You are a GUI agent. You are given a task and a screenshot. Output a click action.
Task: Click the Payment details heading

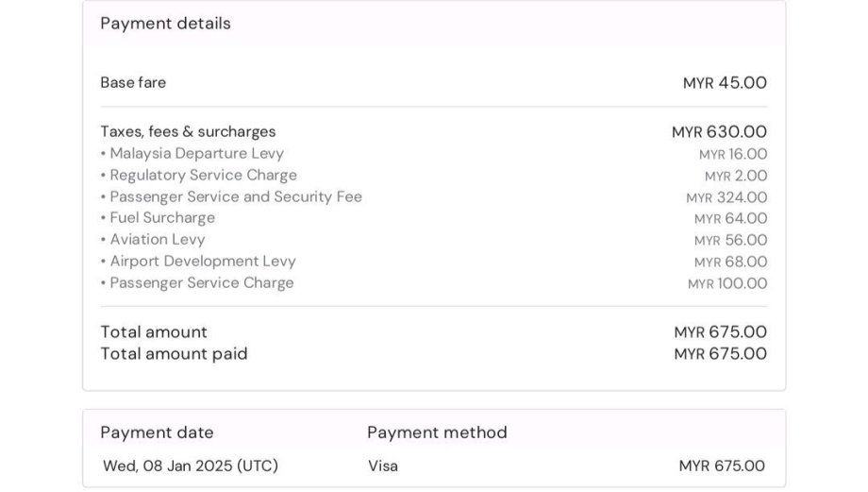(165, 24)
